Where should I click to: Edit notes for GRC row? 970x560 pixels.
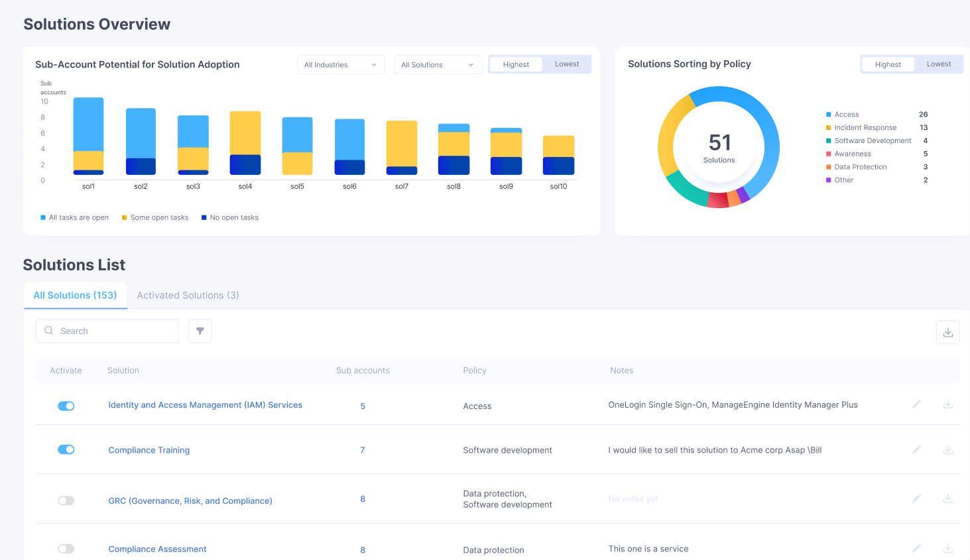tap(916, 498)
